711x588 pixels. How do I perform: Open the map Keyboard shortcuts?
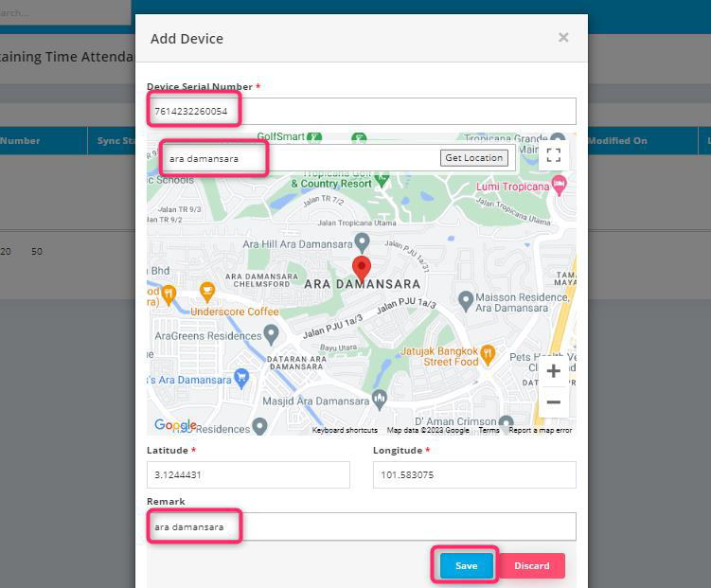345,430
